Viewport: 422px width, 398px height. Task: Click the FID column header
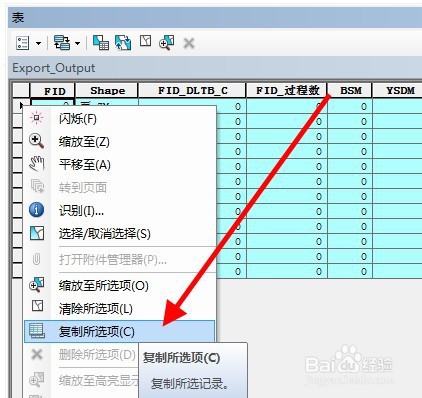(x=53, y=91)
